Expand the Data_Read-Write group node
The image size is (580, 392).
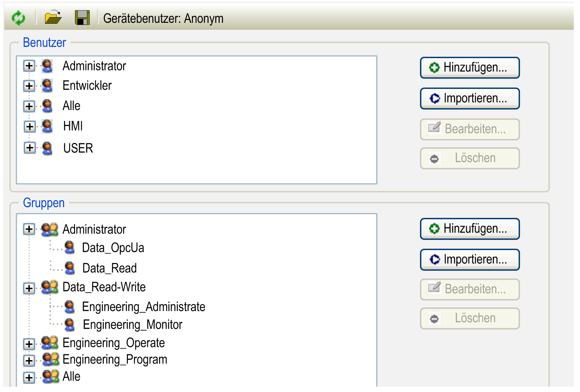pyautogui.click(x=29, y=288)
